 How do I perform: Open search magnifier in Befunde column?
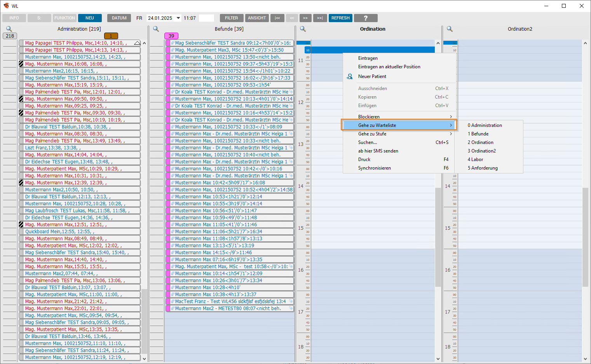(x=156, y=29)
